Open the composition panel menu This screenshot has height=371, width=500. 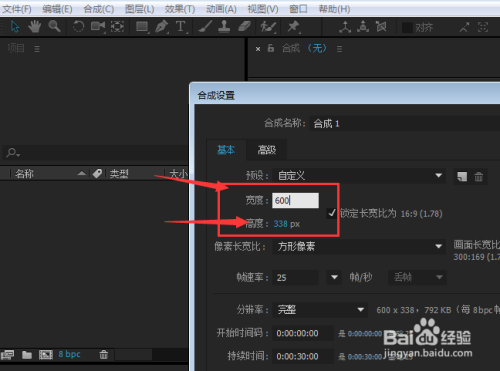339,49
